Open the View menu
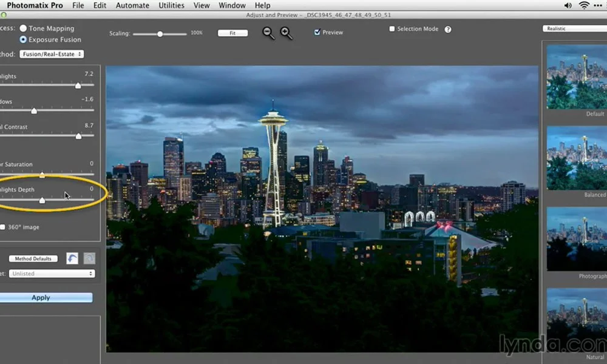 (202, 5)
